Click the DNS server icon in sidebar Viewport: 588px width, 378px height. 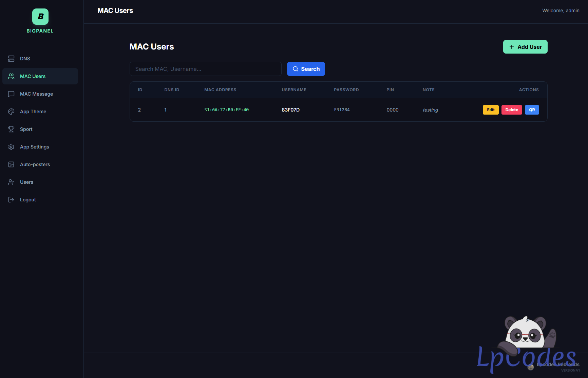tap(11, 59)
